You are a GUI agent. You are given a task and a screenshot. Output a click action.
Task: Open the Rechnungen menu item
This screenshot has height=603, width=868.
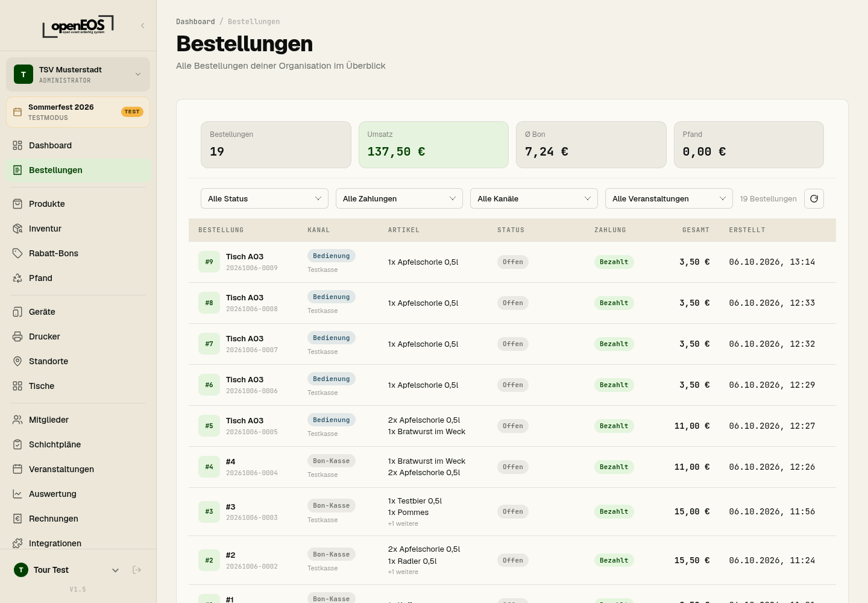pyautogui.click(x=78, y=519)
